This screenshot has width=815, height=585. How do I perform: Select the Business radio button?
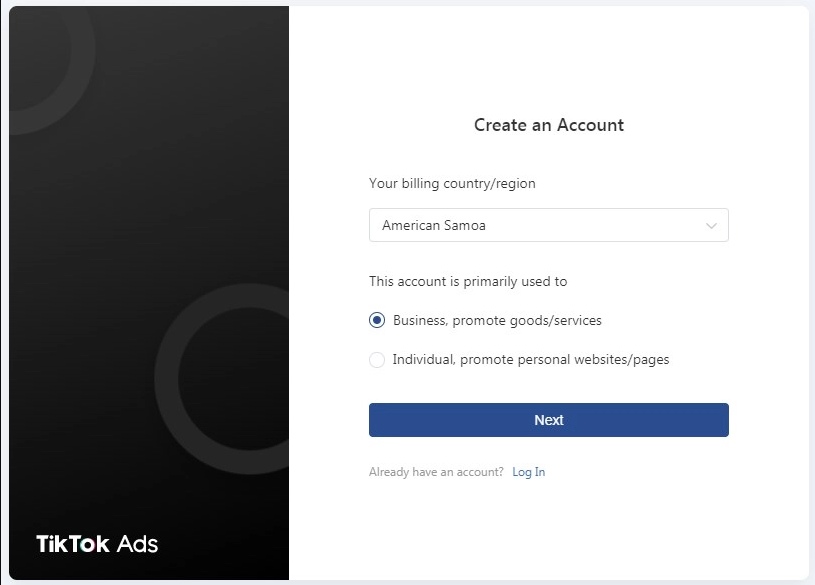(377, 320)
